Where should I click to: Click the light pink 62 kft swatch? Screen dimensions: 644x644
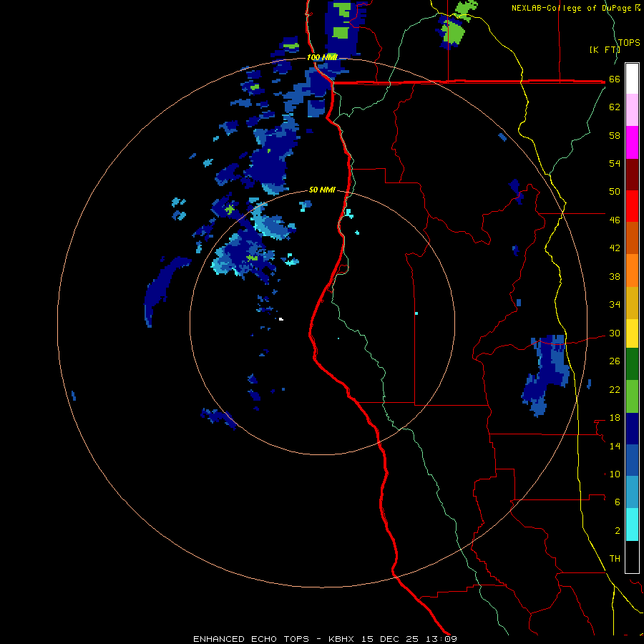tap(632, 110)
